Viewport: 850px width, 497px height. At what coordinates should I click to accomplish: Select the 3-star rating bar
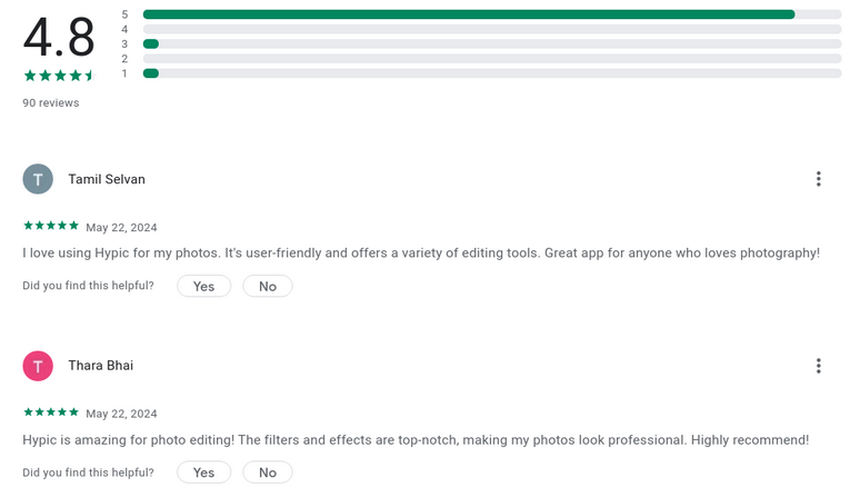click(492, 44)
